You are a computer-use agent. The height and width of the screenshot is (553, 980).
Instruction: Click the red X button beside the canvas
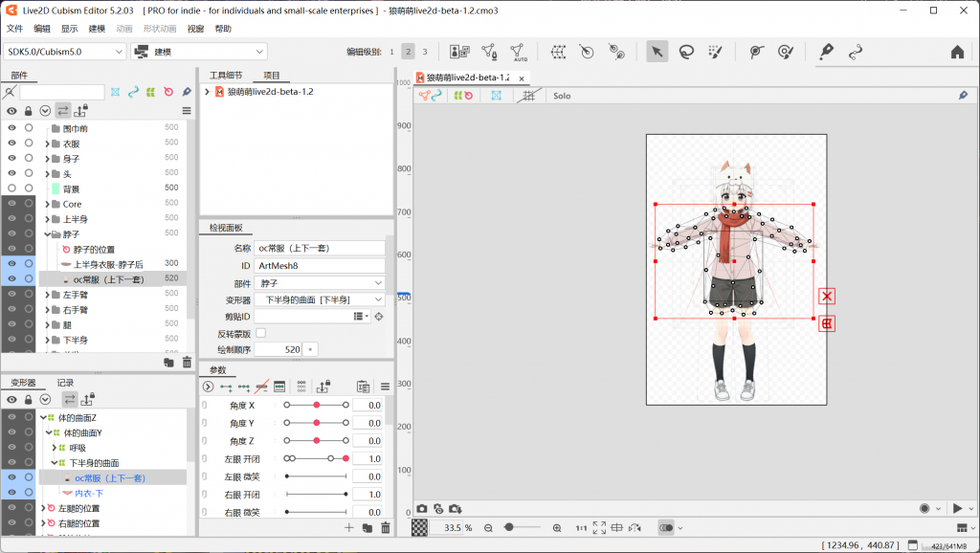(x=827, y=297)
